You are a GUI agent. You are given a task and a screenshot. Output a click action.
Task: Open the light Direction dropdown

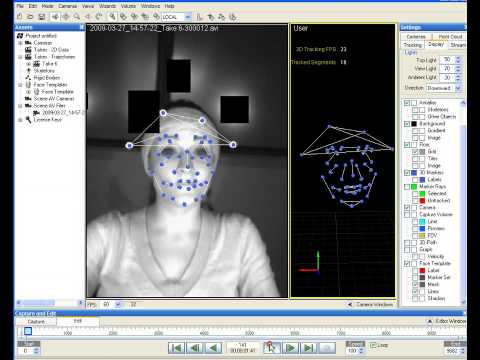(x=458, y=88)
